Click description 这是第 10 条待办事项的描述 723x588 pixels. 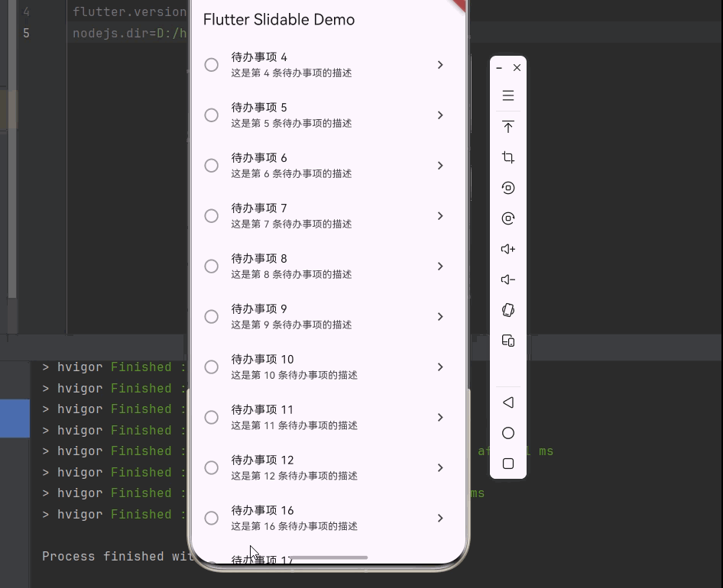(294, 375)
